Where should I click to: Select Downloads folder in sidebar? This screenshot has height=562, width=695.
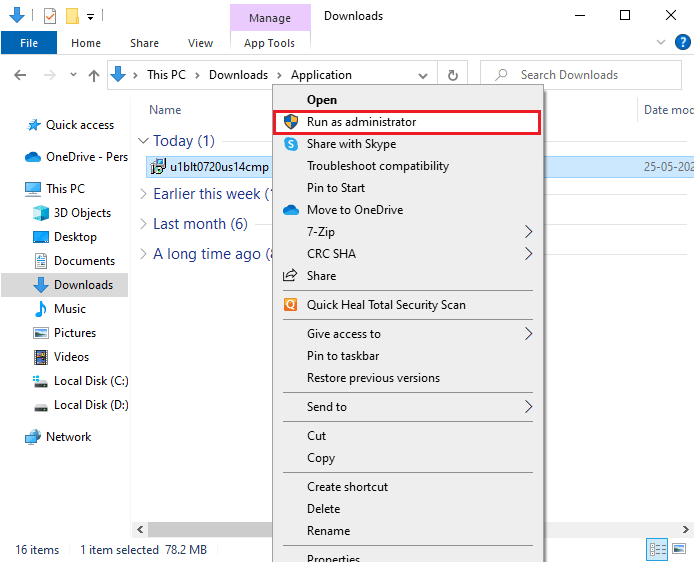(x=65, y=285)
